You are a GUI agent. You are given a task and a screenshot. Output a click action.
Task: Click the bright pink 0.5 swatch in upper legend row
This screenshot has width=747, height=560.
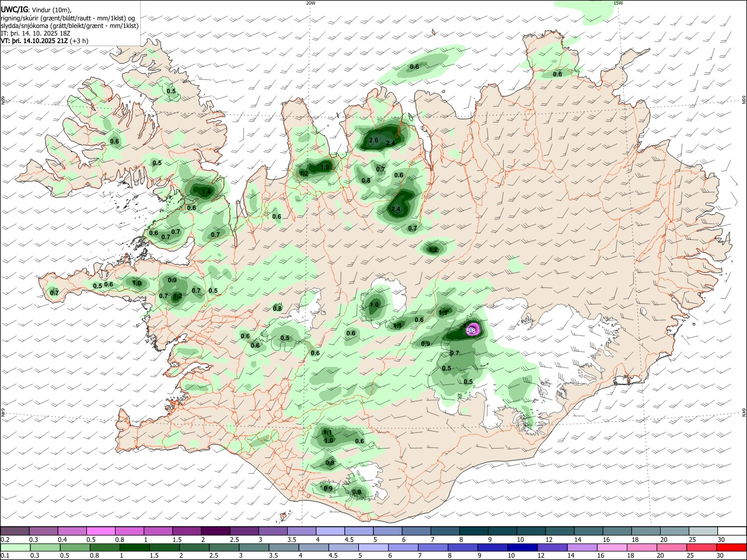(x=100, y=531)
